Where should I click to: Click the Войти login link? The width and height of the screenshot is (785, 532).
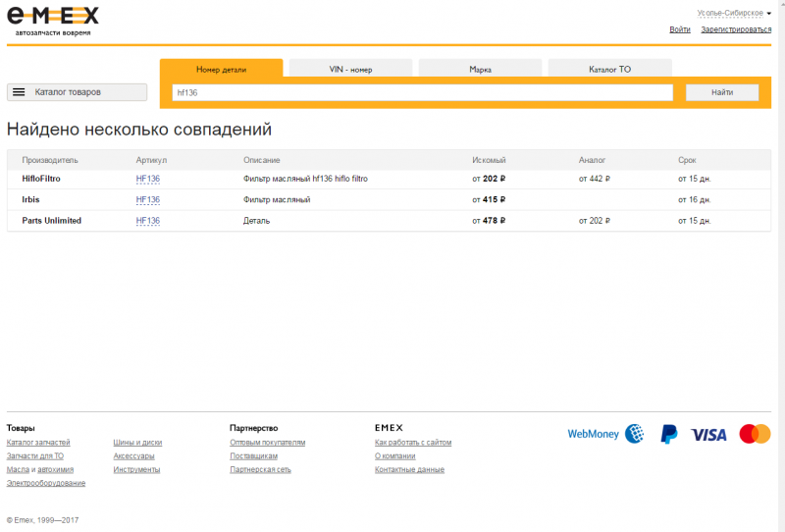coord(680,29)
